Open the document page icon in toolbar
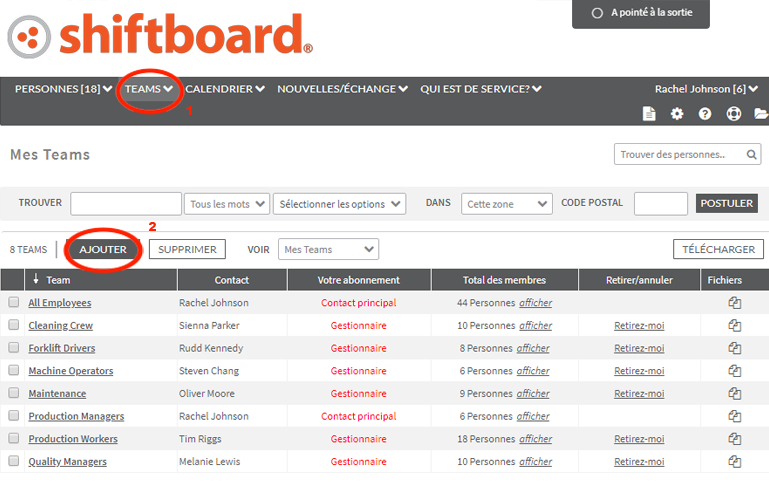 tap(649, 114)
